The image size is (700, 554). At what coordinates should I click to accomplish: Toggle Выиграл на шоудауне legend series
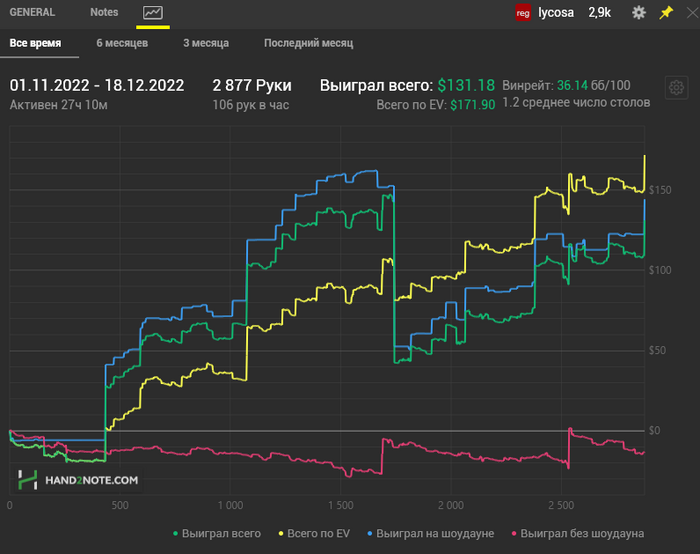pos(431,533)
